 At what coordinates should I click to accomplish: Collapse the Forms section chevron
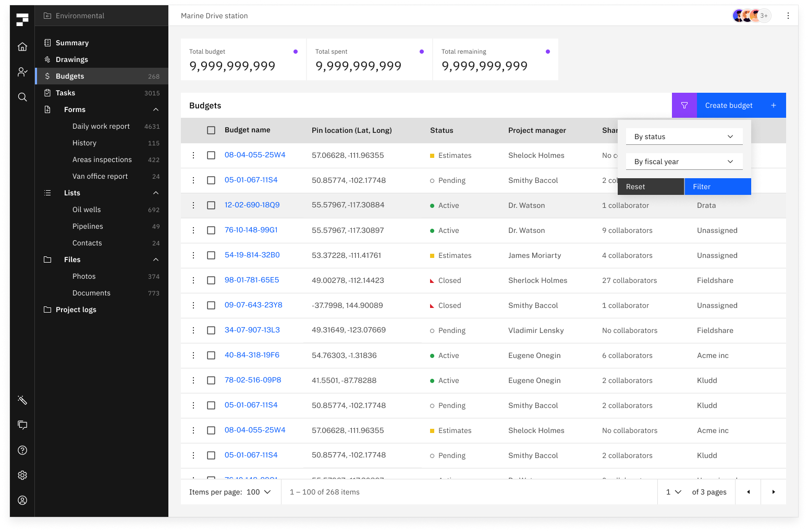(155, 109)
